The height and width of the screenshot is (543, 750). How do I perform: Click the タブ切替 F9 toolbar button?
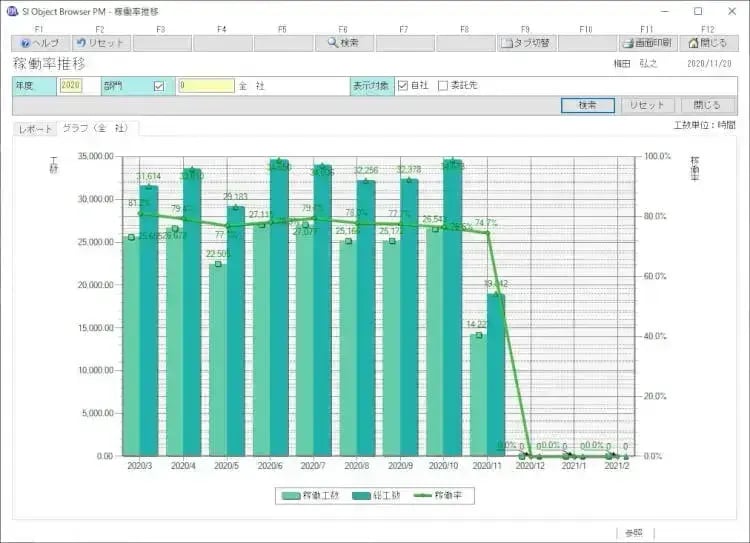(525, 44)
